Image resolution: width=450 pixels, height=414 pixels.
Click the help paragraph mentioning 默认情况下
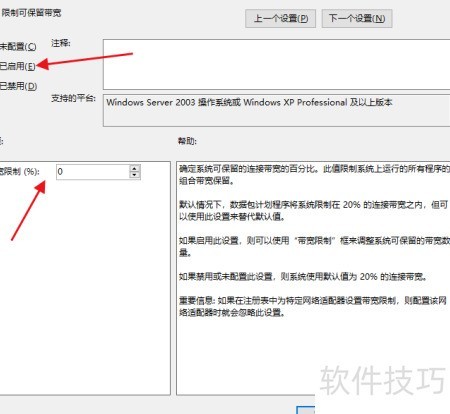313,211
